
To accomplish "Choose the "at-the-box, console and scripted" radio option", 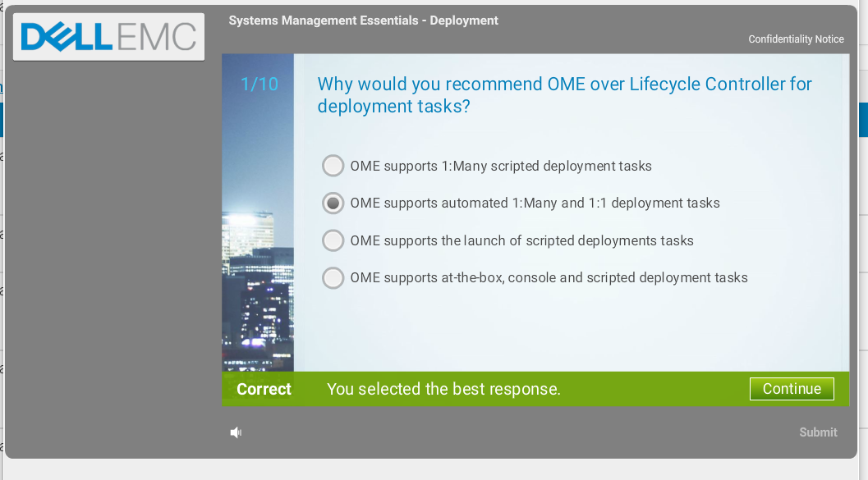I will click(x=333, y=277).
